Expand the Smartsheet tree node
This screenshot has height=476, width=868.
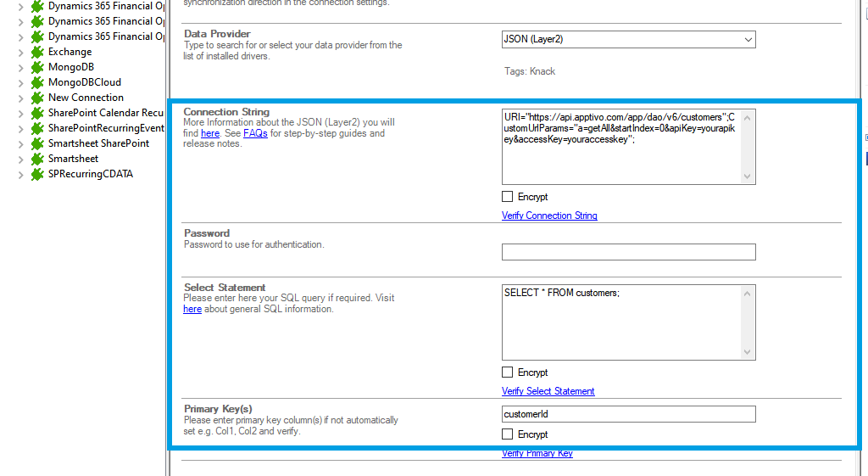(21, 159)
